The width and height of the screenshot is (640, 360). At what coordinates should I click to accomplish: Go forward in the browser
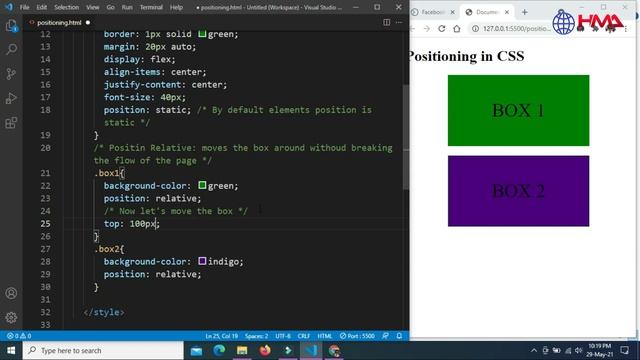click(x=427, y=29)
